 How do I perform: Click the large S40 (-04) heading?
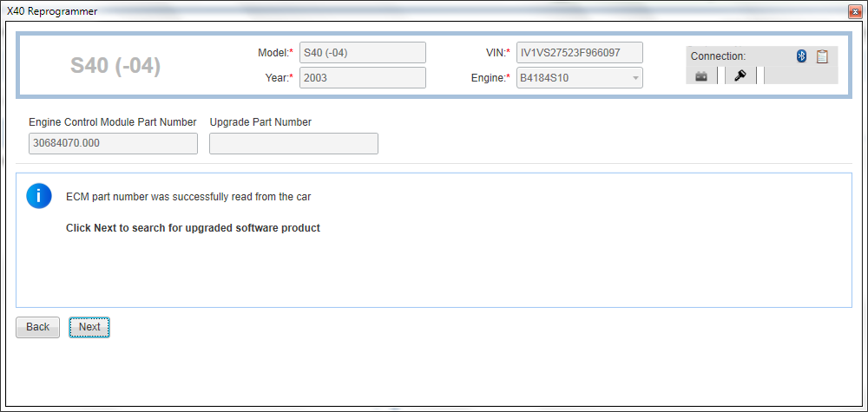click(115, 66)
